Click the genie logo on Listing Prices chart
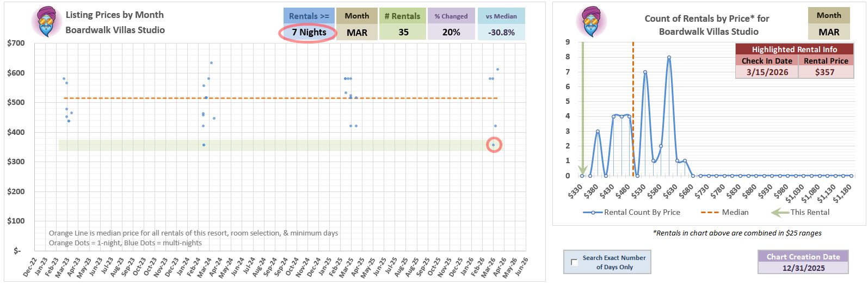The width and height of the screenshot is (868, 285). [47, 22]
